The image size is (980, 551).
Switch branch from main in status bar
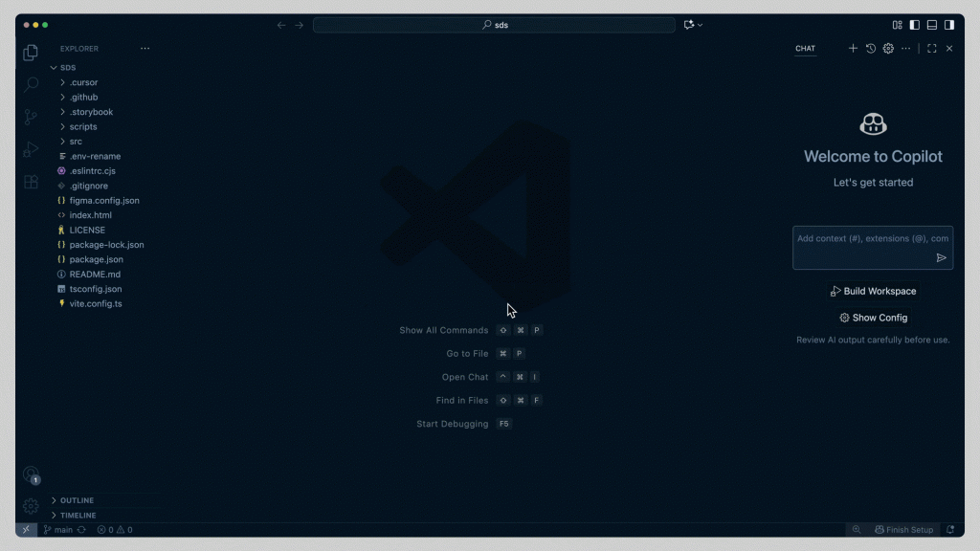coord(58,530)
